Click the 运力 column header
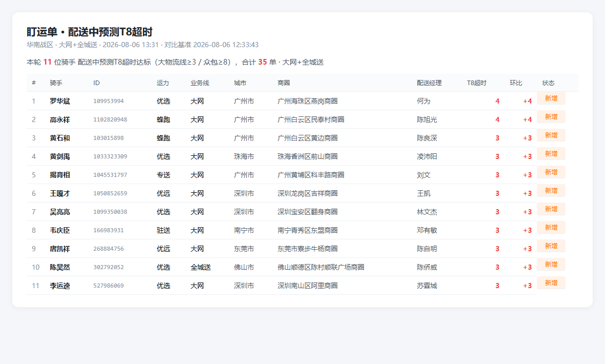Image resolution: width=605 pixels, height=364 pixels. point(163,83)
